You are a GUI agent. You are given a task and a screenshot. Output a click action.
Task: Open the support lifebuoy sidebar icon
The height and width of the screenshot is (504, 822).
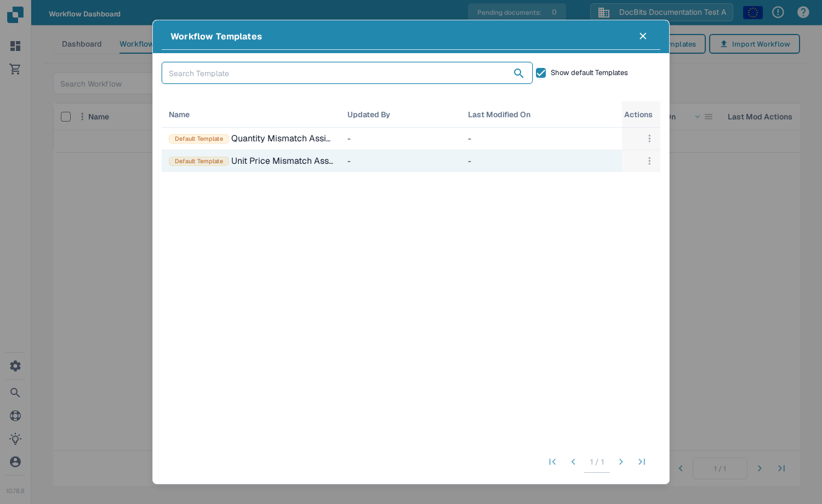pyautogui.click(x=15, y=416)
